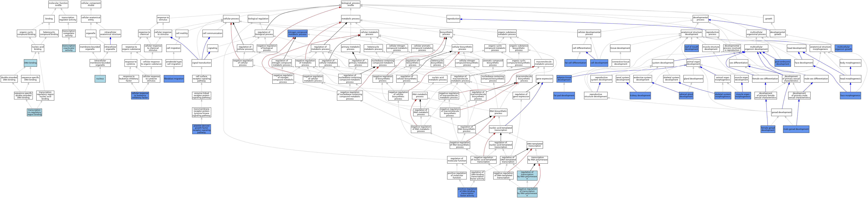This screenshot has width=868, height=198.
Task: Select 'development of primary male sexual characteristics'
Action: 799,95
